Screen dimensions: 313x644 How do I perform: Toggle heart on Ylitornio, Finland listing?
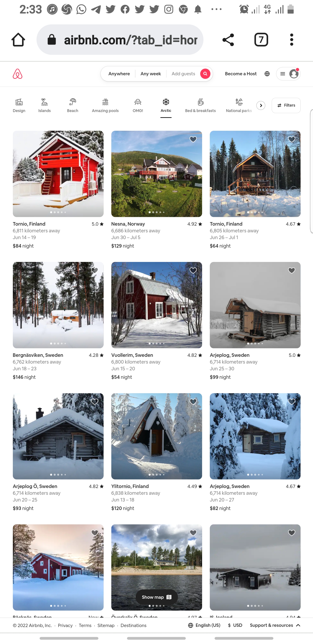(193, 402)
